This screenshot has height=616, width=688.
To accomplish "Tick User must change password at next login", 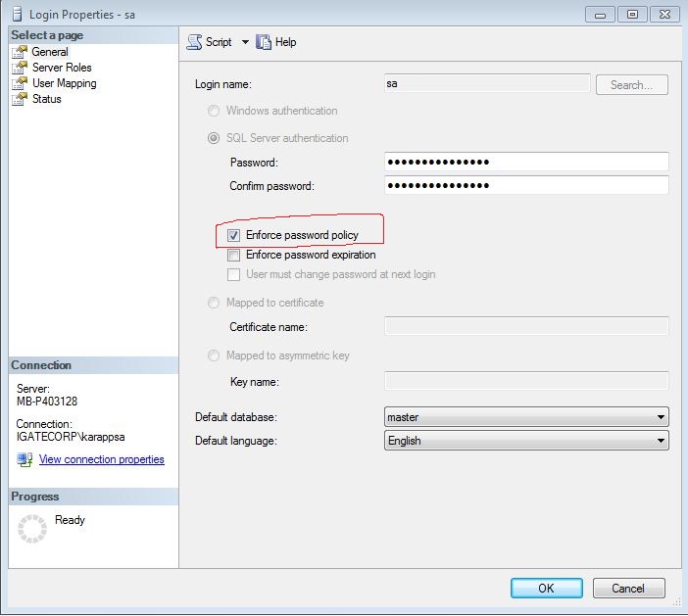I will [x=233, y=274].
